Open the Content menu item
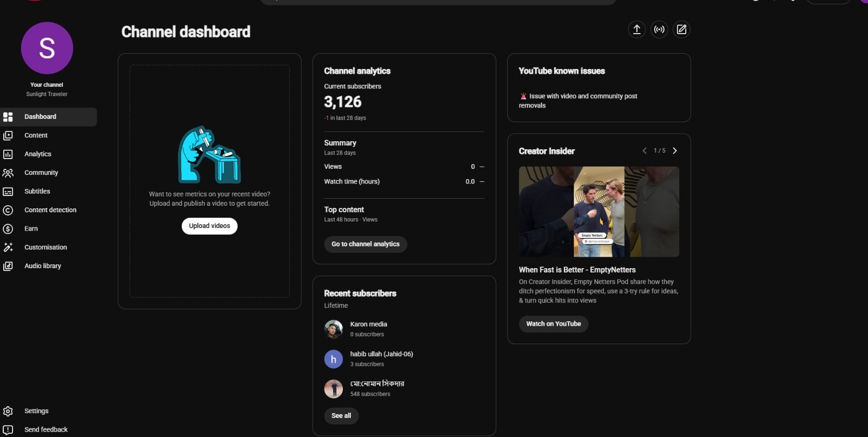Screen dimensions: 868x437 tap(48, 135)
